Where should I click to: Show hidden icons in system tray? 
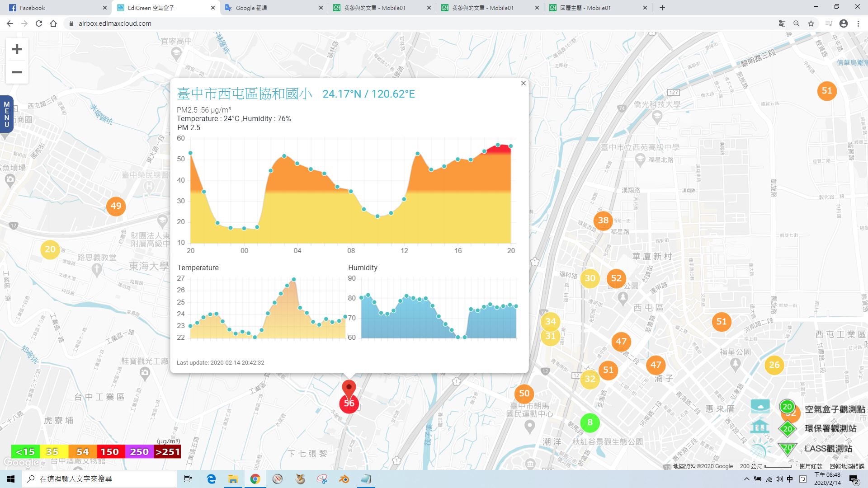tap(746, 479)
